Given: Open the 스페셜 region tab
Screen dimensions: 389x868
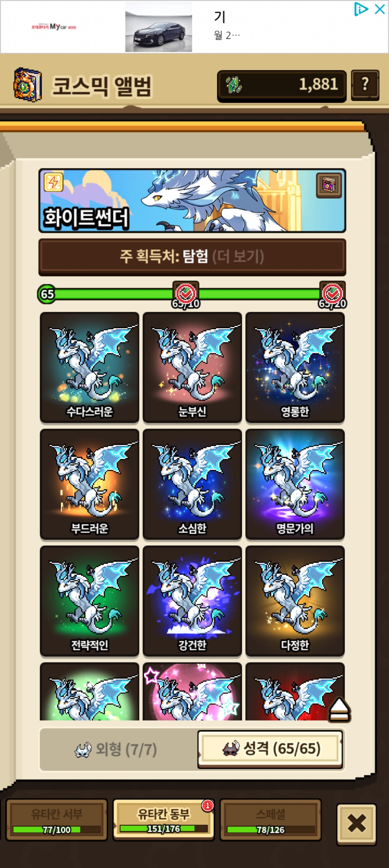Looking at the screenshot, I should 270,820.
